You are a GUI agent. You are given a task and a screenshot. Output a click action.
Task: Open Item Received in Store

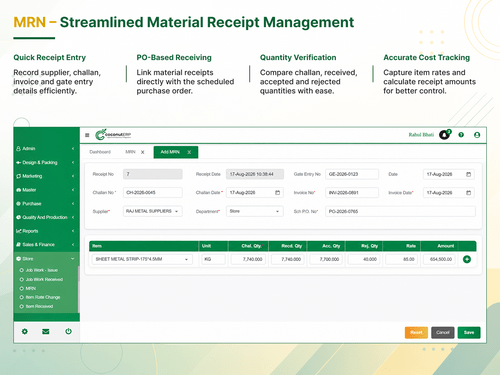(x=39, y=306)
